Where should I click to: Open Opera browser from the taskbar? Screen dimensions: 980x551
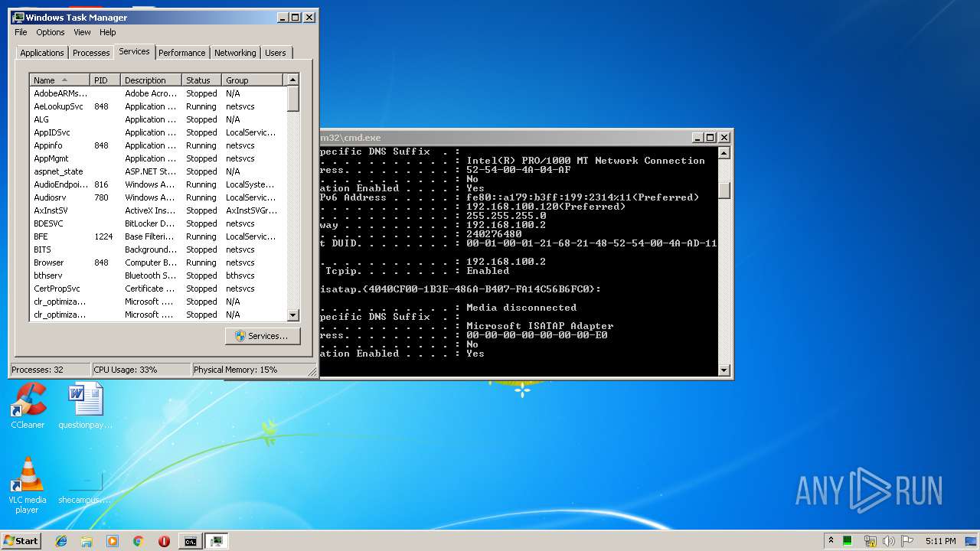pos(164,541)
